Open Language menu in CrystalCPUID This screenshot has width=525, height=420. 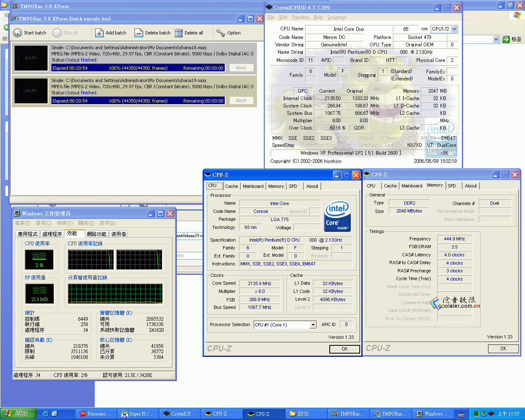337,17
